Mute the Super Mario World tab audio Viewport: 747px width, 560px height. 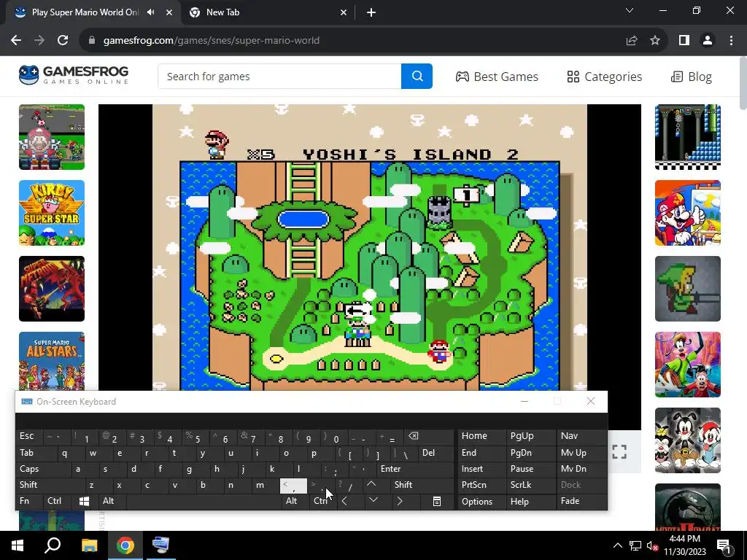coord(151,12)
